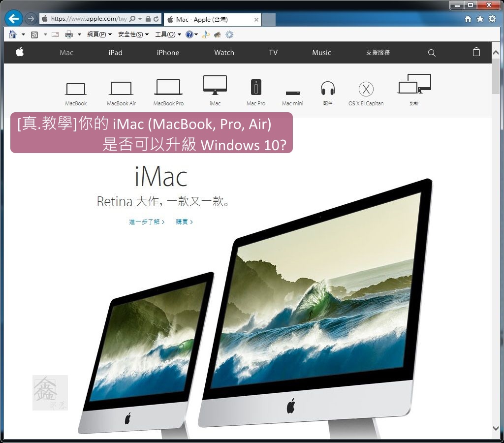Click the Read Mail envelope icon
Viewport: 504px width, 443px height.
(x=55, y=34)
